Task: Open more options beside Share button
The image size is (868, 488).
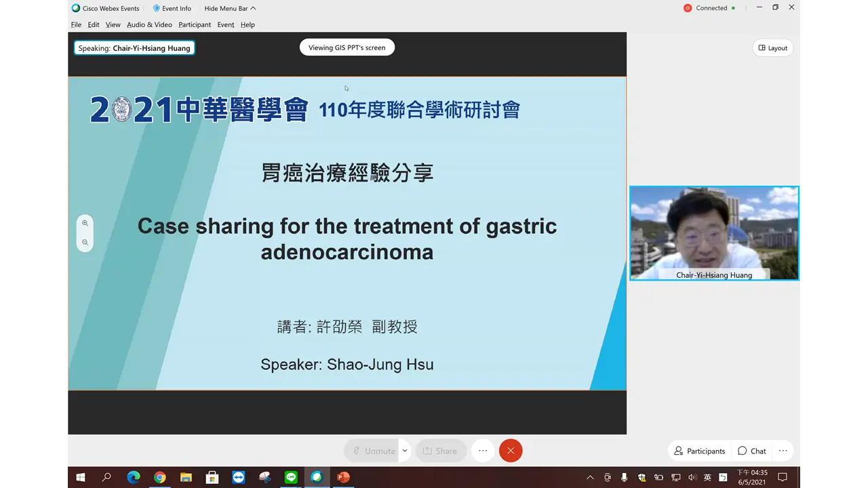Action: pyautogui.click(x=483, y=451)
